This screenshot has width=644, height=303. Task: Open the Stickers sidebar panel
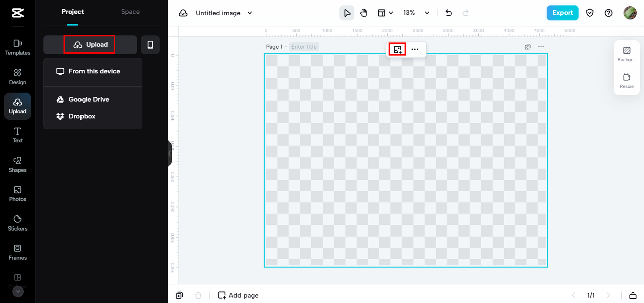point(18,222)
